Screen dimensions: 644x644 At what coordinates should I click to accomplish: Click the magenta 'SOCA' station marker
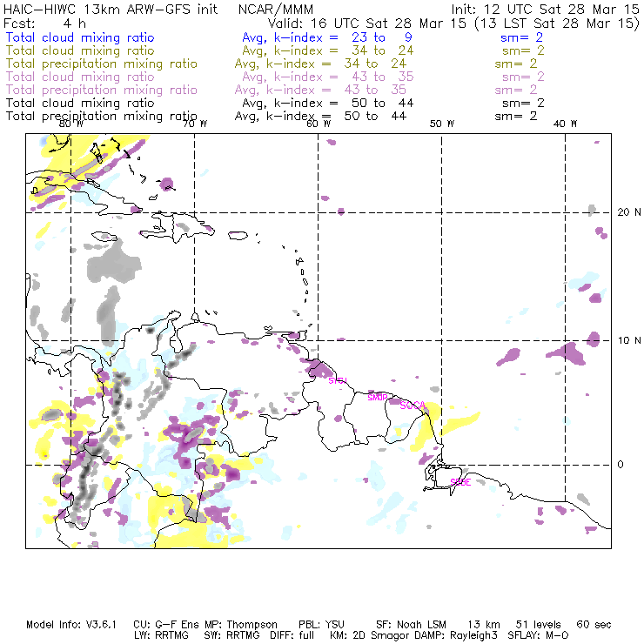tap(413, 406)
